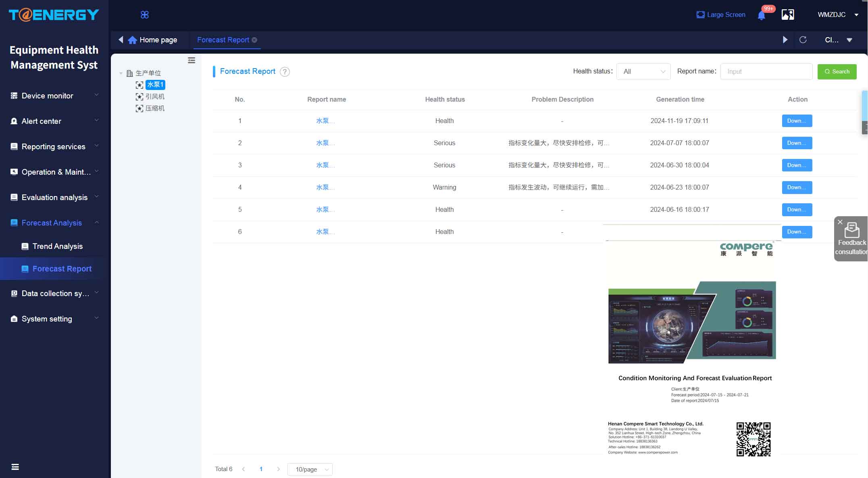Download the 2024-07-07 report
Image resolution: width=868 pixels, height=478 pixels.
tap(797, 143)
